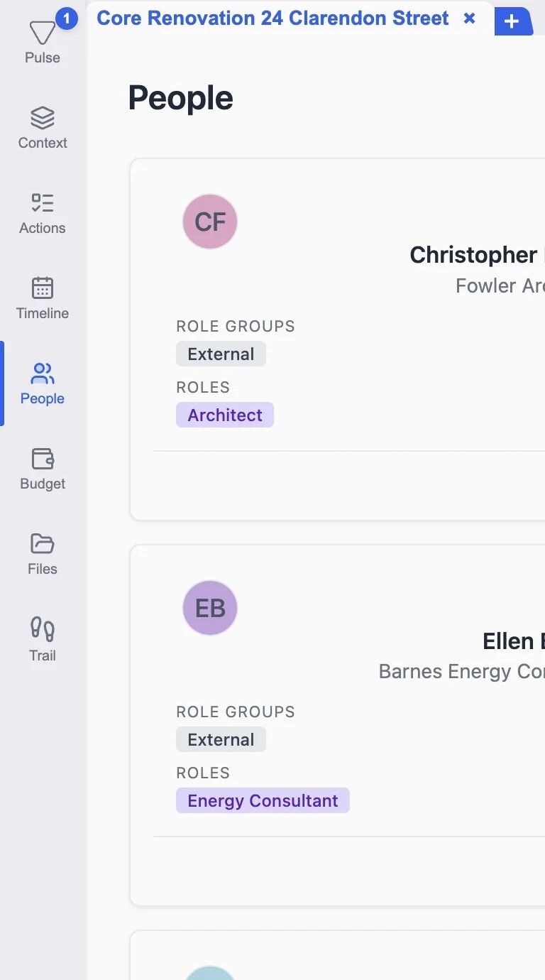The image size is (545, 980).
Task: Go to the Actions checklist icon
Action: pyautogui.click(x=43, y=203)
